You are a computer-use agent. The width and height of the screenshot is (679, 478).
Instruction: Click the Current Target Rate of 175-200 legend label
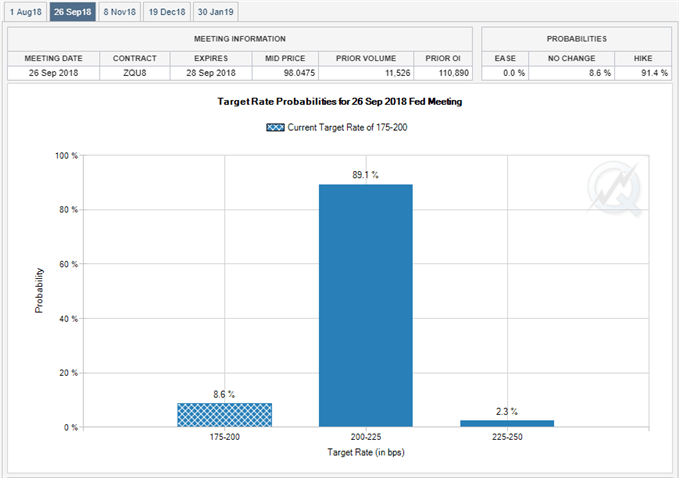(347, 127)
